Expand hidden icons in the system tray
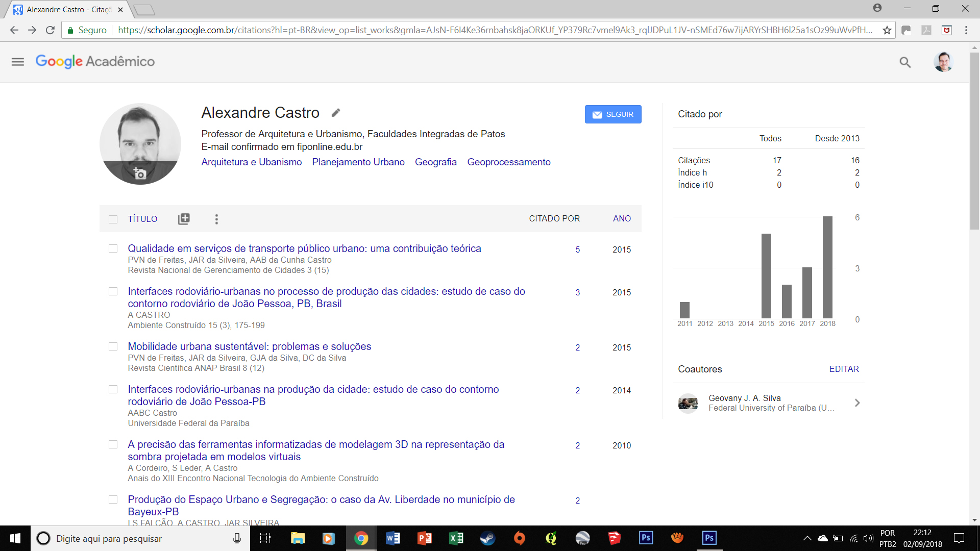This screenshot has width=980, height=551. point(807,538)
